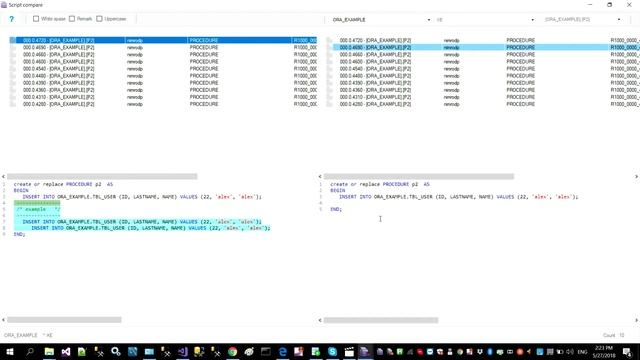Open the command prompt taskbar icon

pyautogui.click(x=266, y=351)
